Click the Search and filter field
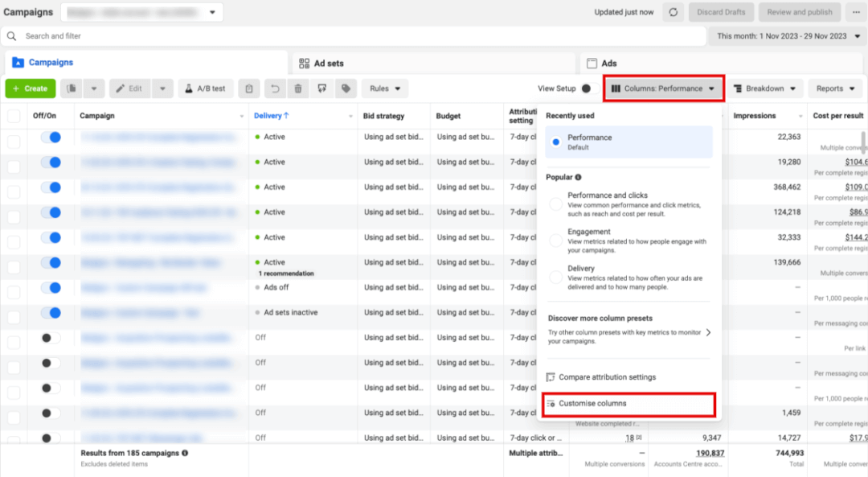The width and height of the screenshot is (868, 477). pos(353,36)
